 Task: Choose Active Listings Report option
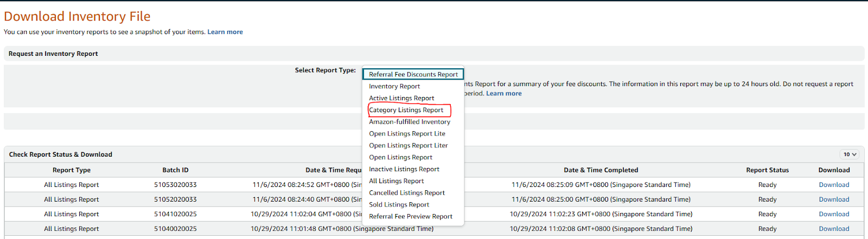pyautogui.click(x=401, y=98)
